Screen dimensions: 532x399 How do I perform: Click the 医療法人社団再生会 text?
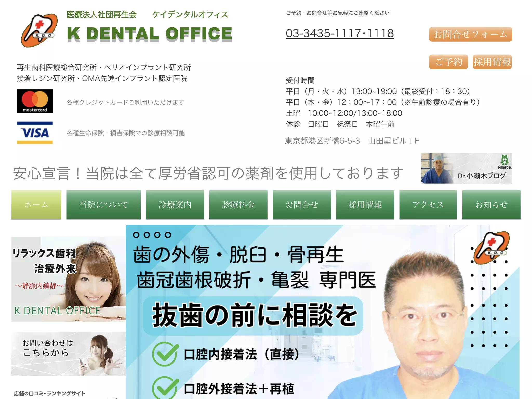[x=102, y=15]
